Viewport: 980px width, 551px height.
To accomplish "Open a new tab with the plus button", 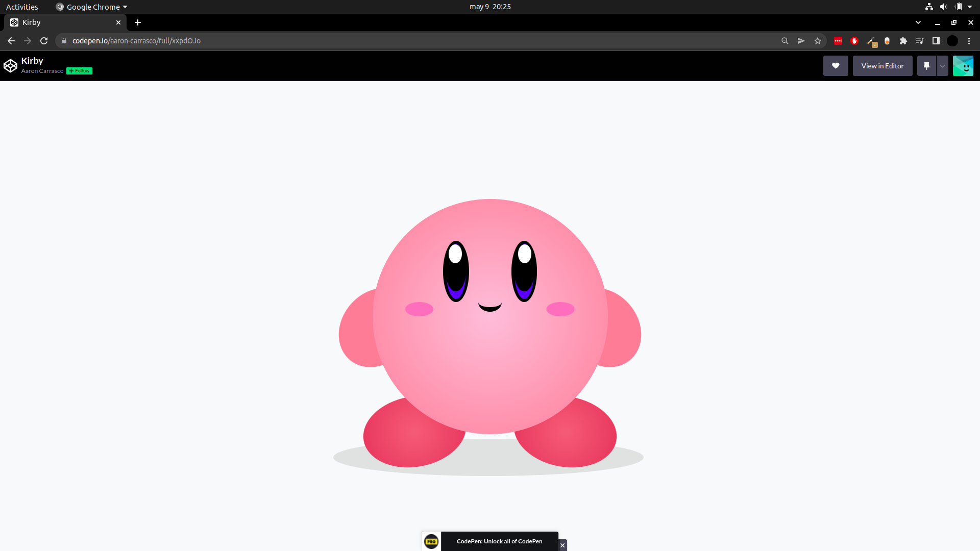I will tap(138, 22).
